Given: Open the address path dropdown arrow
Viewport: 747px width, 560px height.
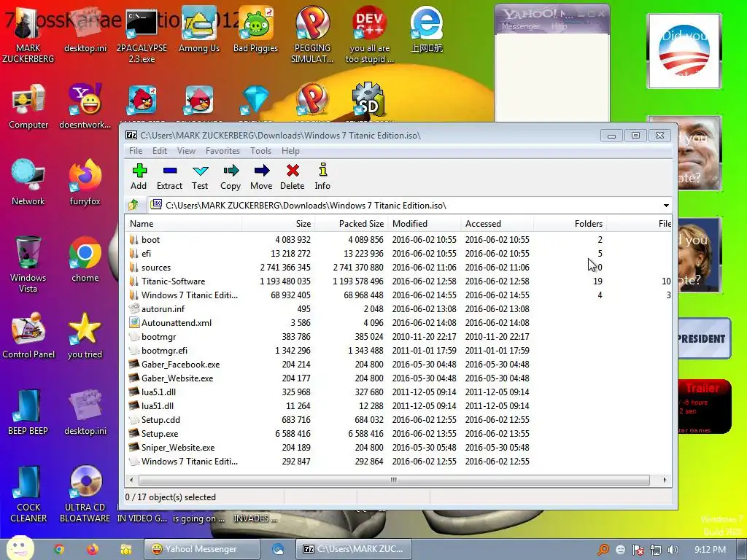Looking at the screenshot, I should click(x=666, y=205).
